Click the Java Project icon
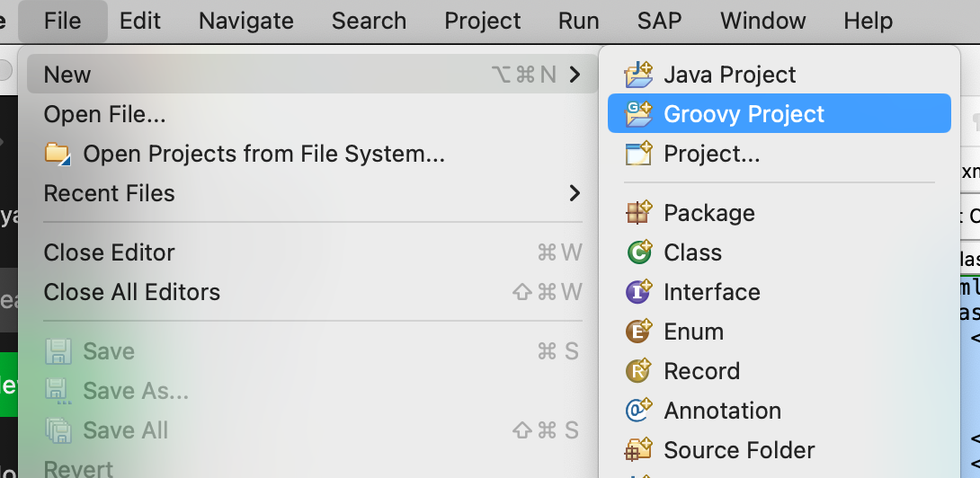This screenshot has height=478, width=980. point(638,75)
